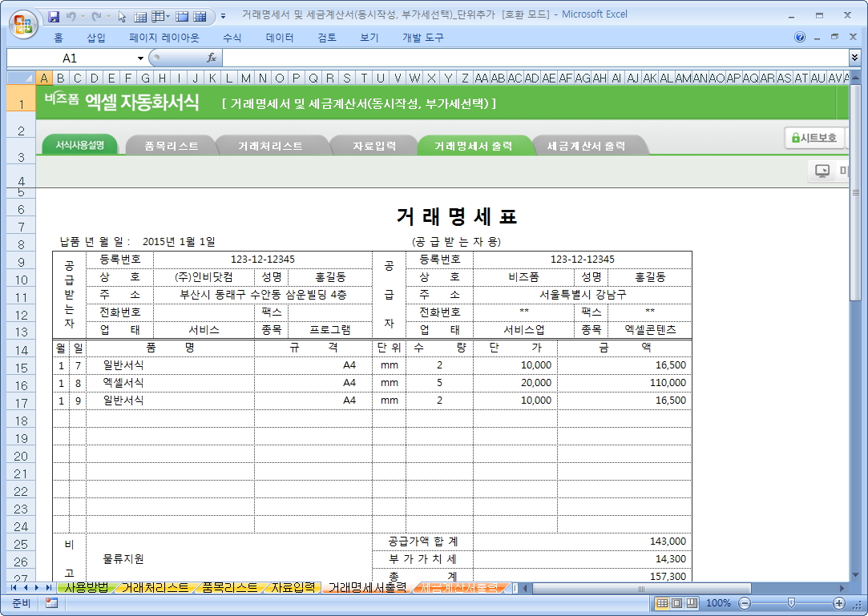Switch to Normal view in status bar

pyautogui.click(x=663, y=603)
